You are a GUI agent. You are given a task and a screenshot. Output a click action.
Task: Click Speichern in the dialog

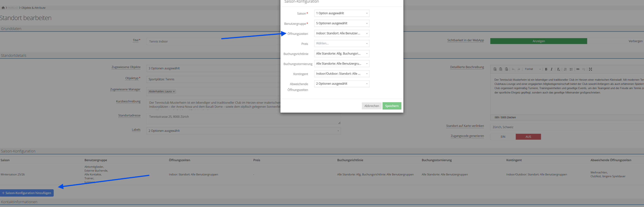pyautogui.click(x=392, y=106)
